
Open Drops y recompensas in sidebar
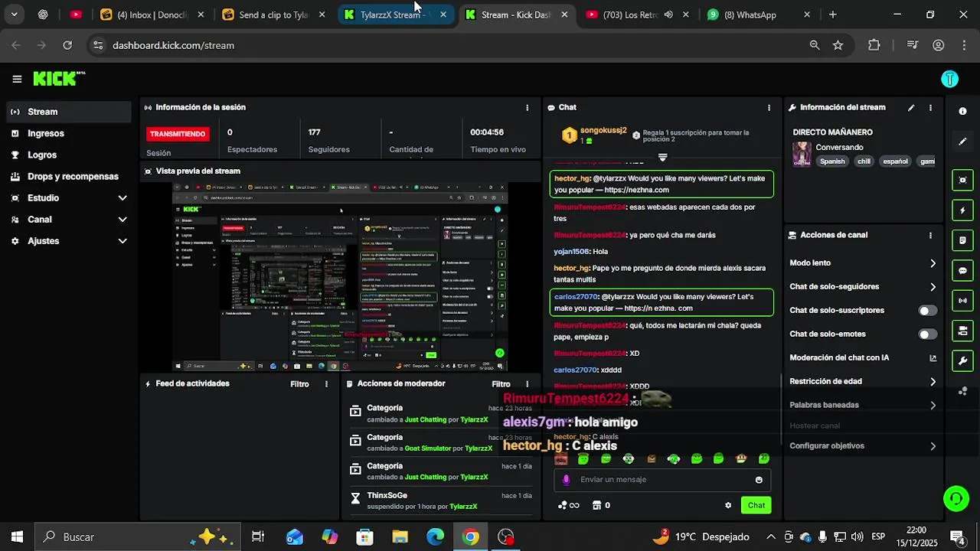click(x=69, y=177)
